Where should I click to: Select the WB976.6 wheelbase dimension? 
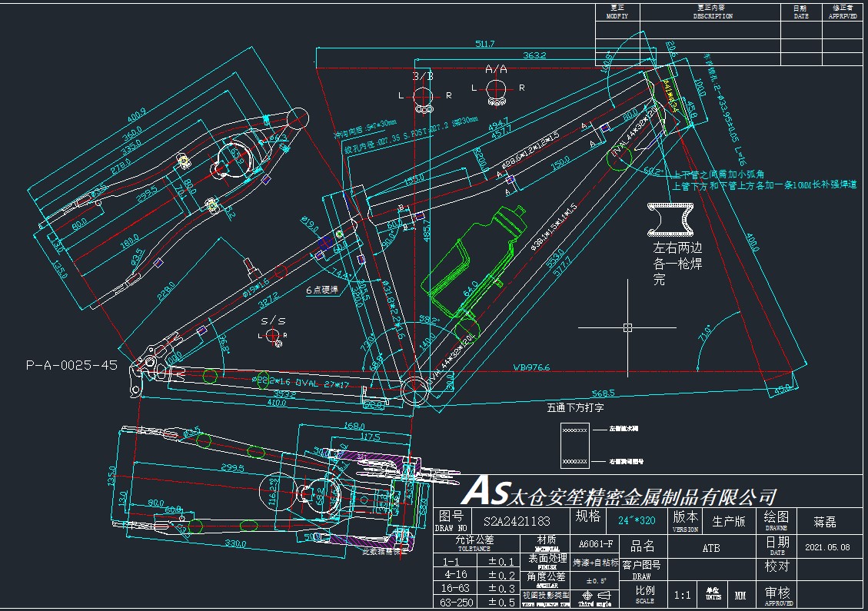pos(532,367)
